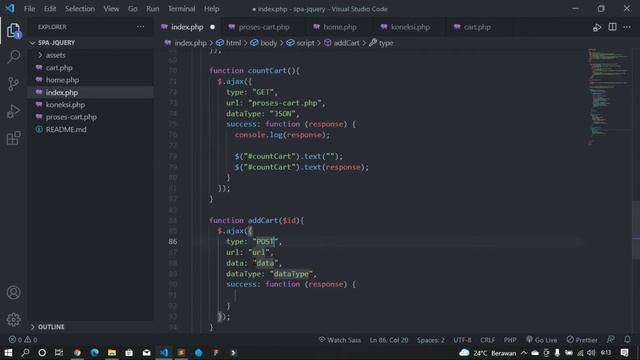Open Task View taskbar icon
Image resolution: width=640 pixels, height=360 pixels.
pos(59,353)
